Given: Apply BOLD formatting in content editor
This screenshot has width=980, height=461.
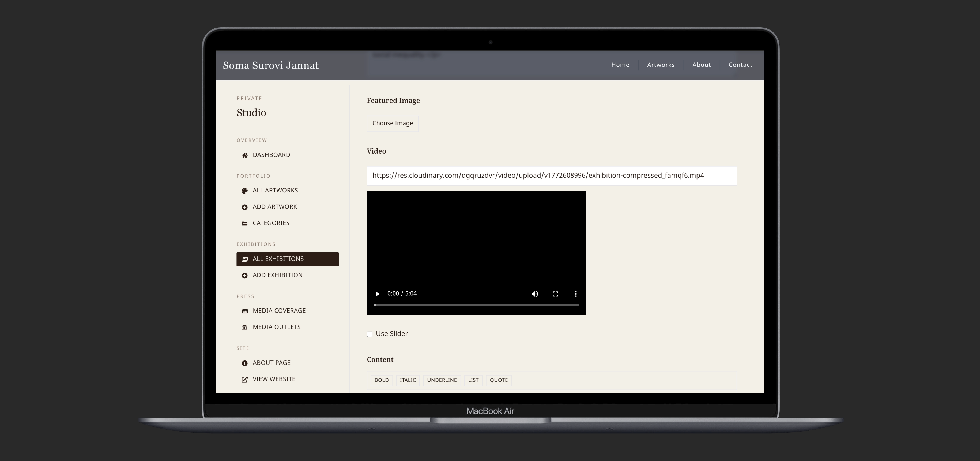Looking at the screenshot, I should pos(381,380).
